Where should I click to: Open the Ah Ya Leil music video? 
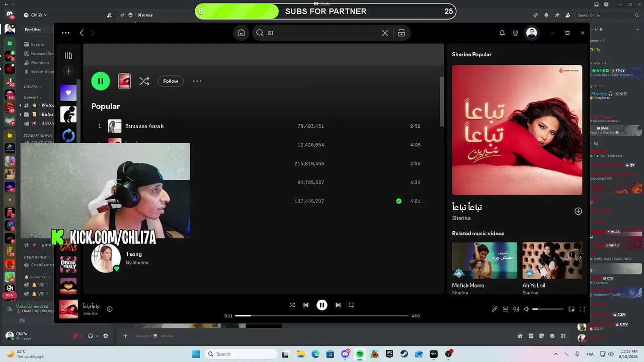point(552,260)
